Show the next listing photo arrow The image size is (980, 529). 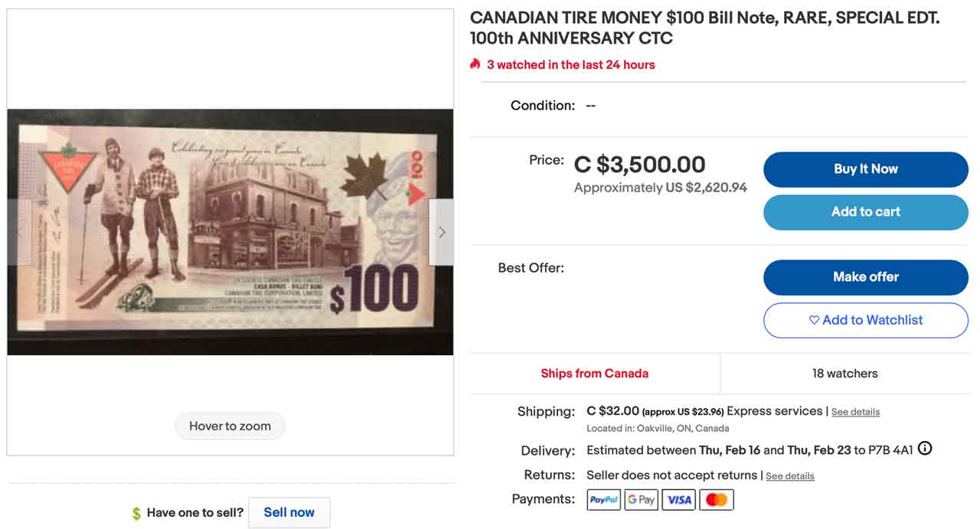[441, 232]
